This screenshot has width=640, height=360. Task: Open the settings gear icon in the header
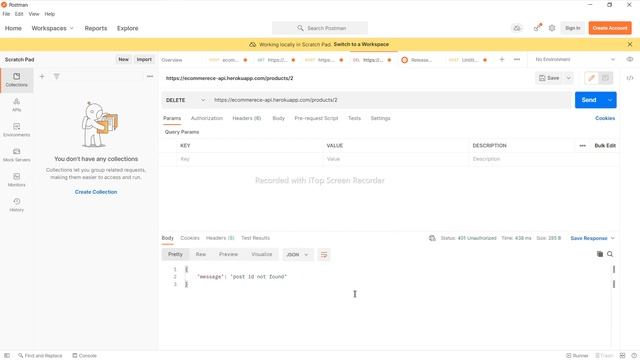[552, 28]
